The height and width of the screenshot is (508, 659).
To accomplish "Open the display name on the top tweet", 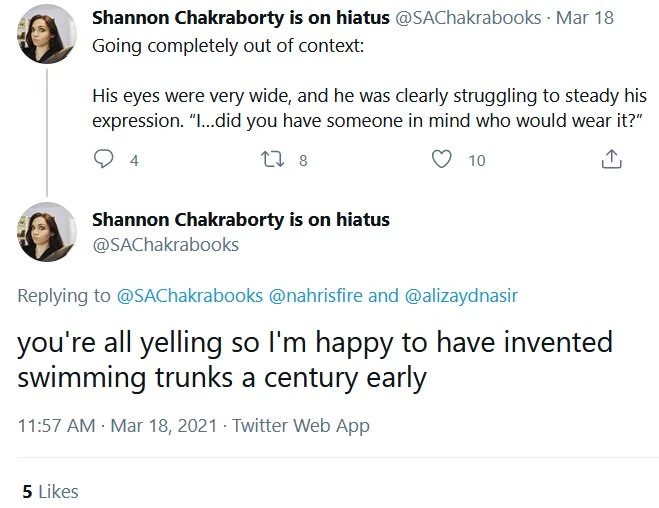I will click(242, 18).
